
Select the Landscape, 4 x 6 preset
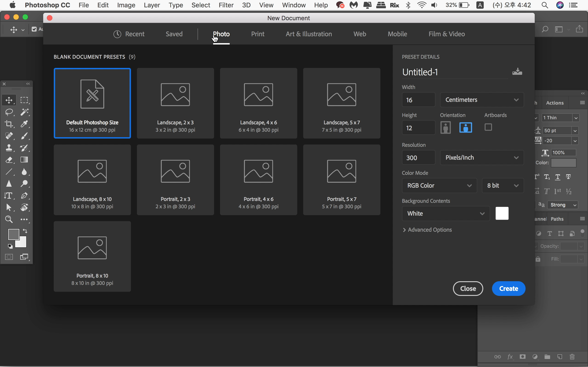click(x=258, y=103)
